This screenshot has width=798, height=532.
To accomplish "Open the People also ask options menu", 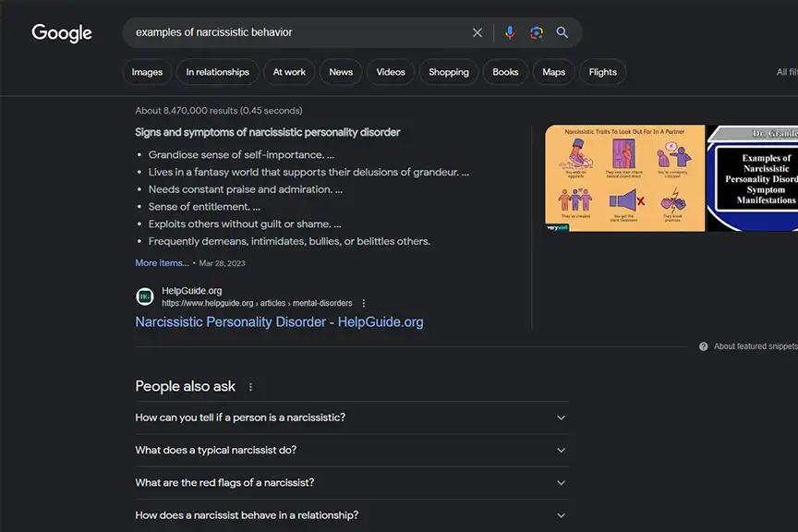I will (250, 387).
